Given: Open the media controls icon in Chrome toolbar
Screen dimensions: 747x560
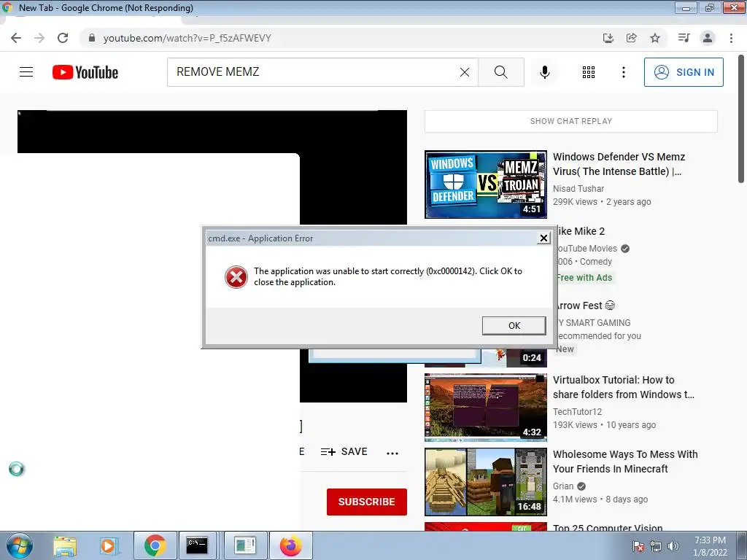Looking at the screenshot, I should tap(684, 38).
